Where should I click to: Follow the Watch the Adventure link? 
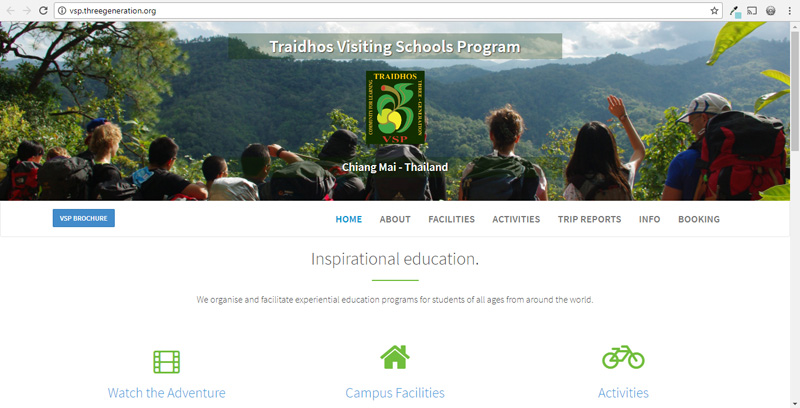point(166,393)
